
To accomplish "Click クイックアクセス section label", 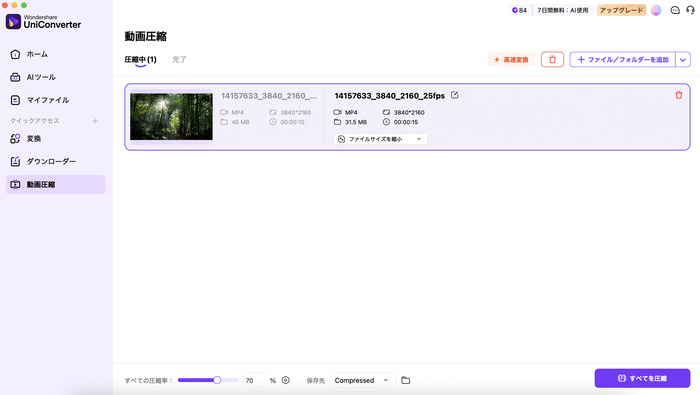I will click(35, 121).
